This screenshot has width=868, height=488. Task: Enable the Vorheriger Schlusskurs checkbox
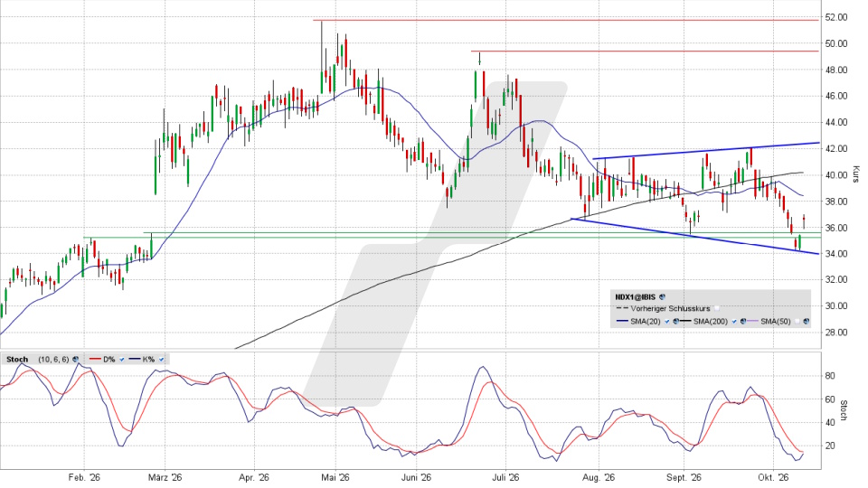pos(717,309)
